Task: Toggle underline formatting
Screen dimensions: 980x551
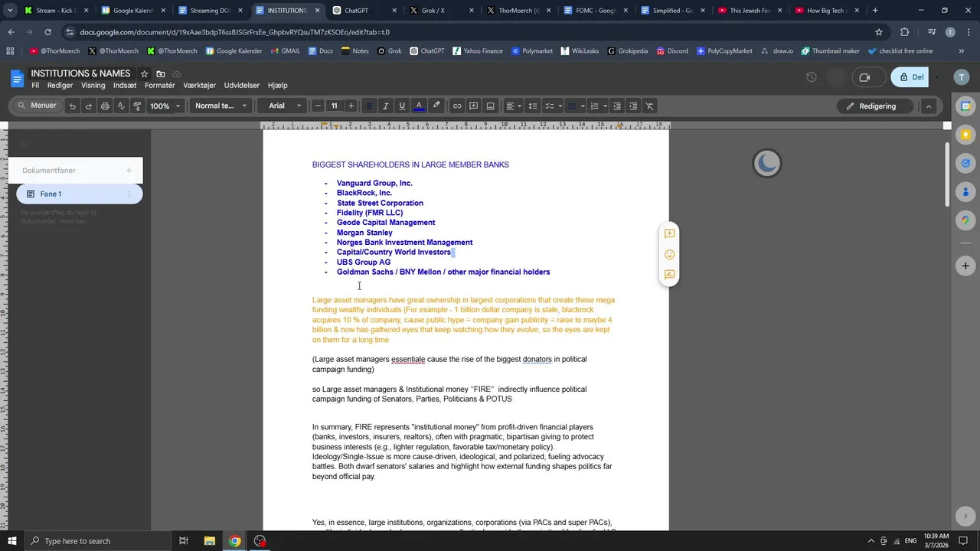Action: tap(402, 106)
